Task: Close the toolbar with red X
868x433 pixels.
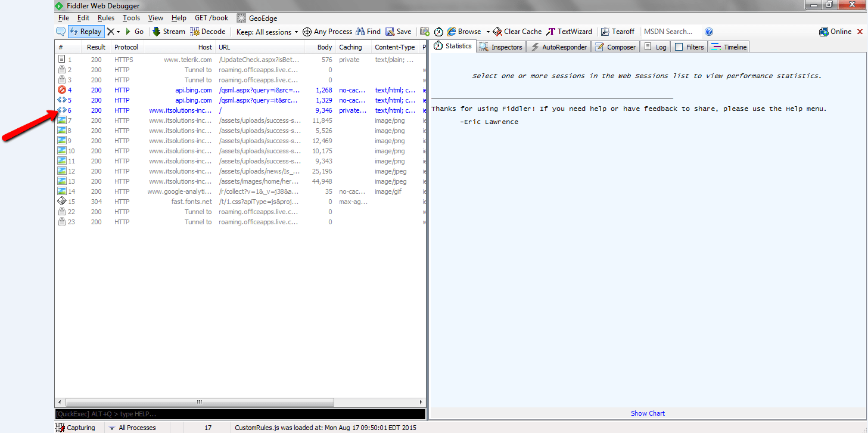Action: click(x=860, y=32)
